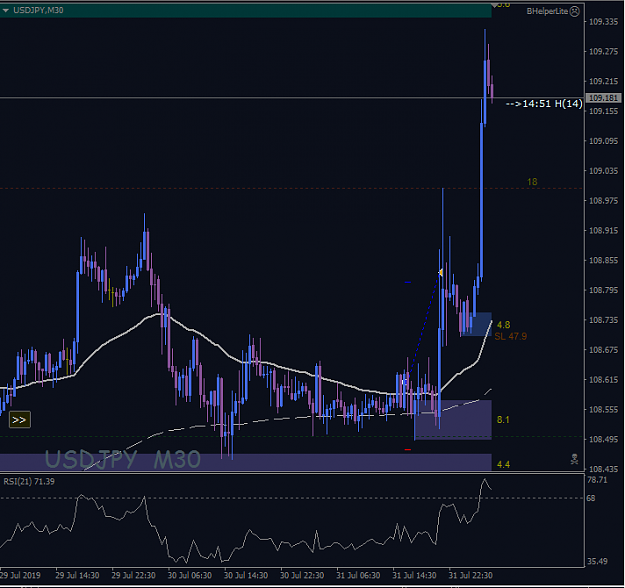Click price scale value 108.855
625x588 pixels.
click(603, 260)
